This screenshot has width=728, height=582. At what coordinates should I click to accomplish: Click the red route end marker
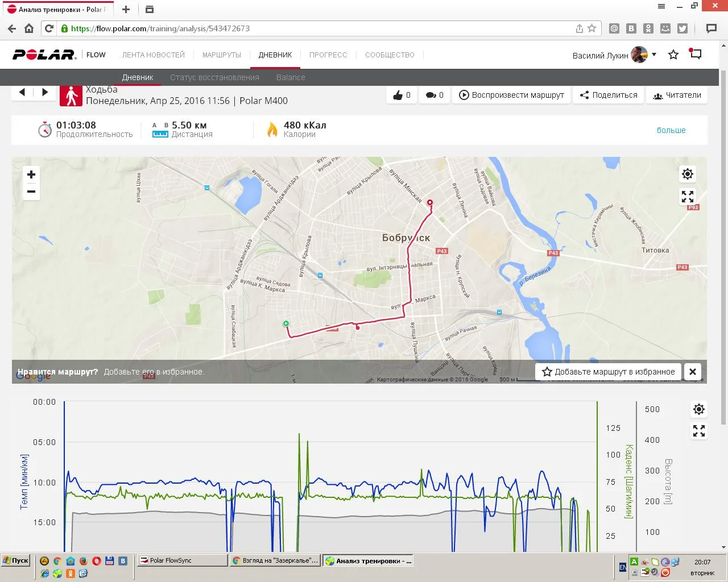click(430, 202)
